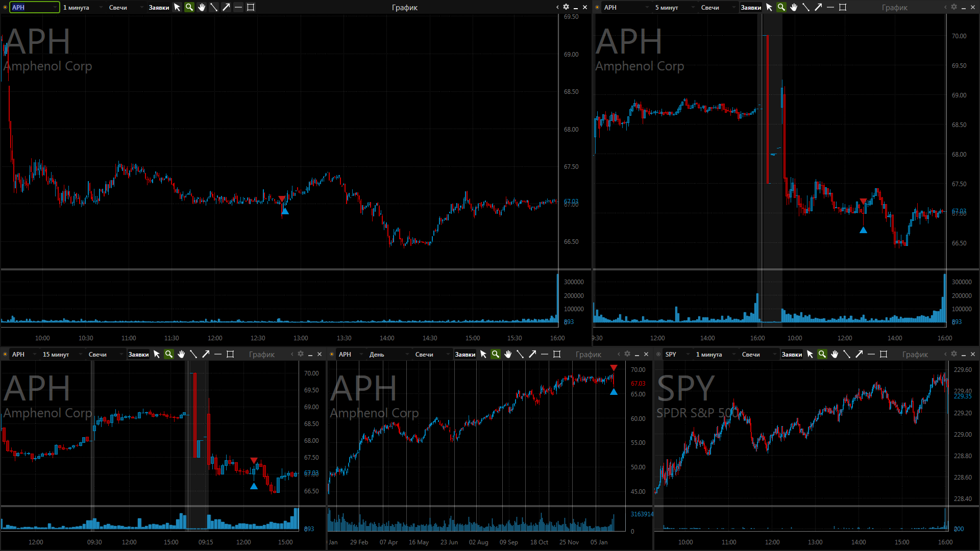Image resolution: width=980 pixels, height=551 pixels.
Task: Toggle the link indicator dot of the daily APH chart
Action: pyautogui.click(x=332, y=354)
